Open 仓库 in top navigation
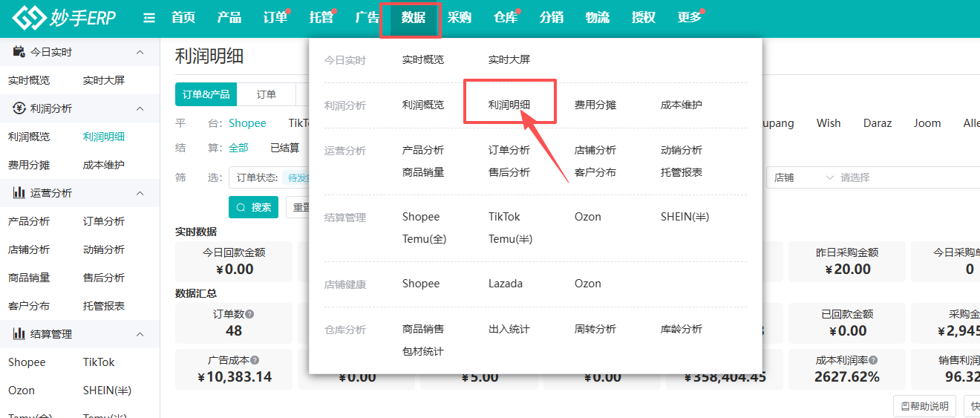Screen dimensions: 980x418 point(506,18)
